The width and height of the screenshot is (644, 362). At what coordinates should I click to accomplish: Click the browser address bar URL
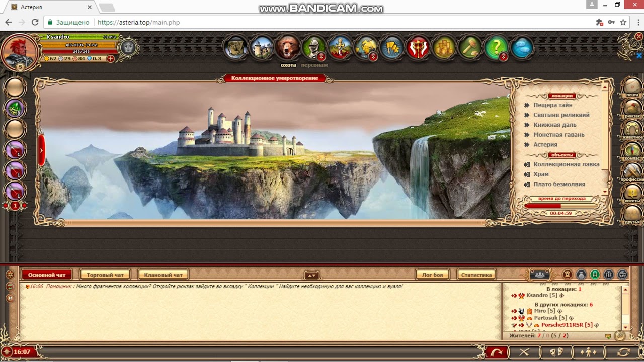[138, 22]
